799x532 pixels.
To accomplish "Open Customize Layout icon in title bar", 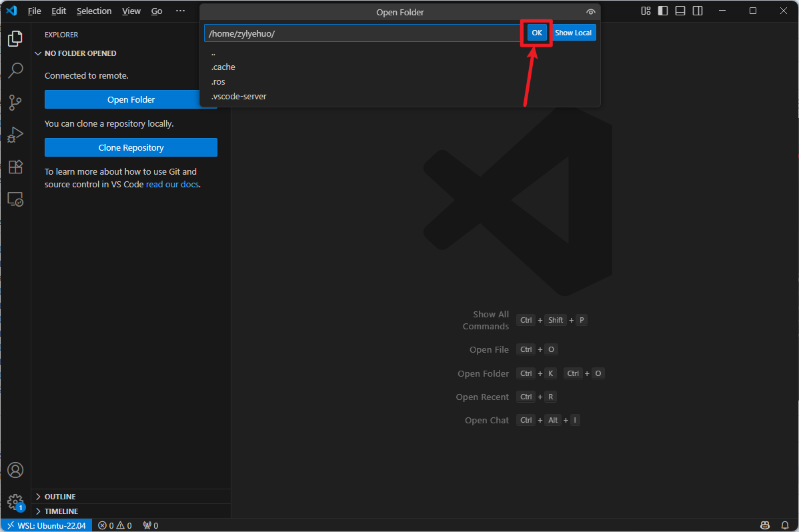I will (x=646, y=11).
